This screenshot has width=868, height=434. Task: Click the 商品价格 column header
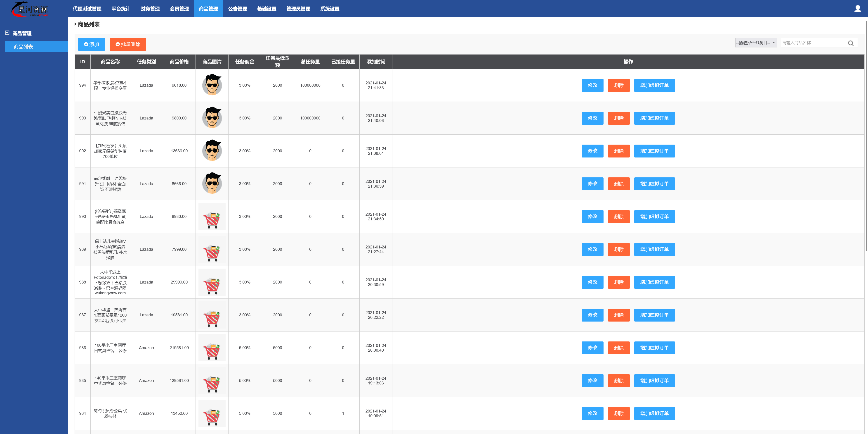pyautogui.click(x=179, y=62)
